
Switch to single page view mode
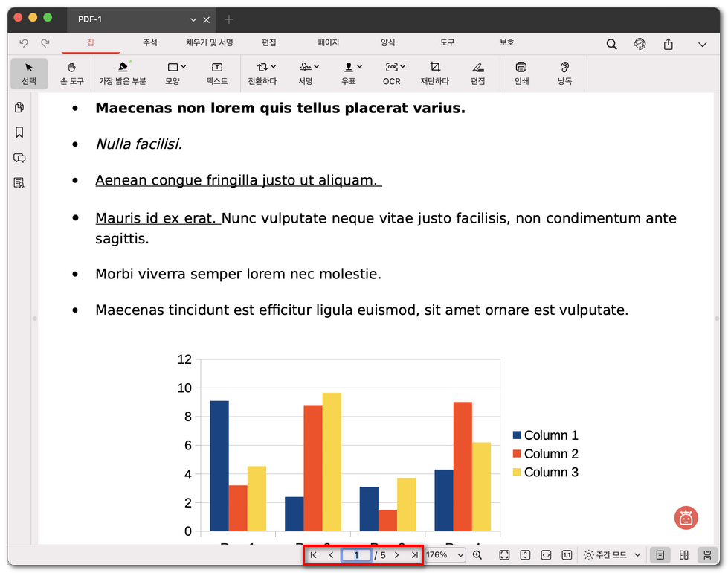point(660,555)
